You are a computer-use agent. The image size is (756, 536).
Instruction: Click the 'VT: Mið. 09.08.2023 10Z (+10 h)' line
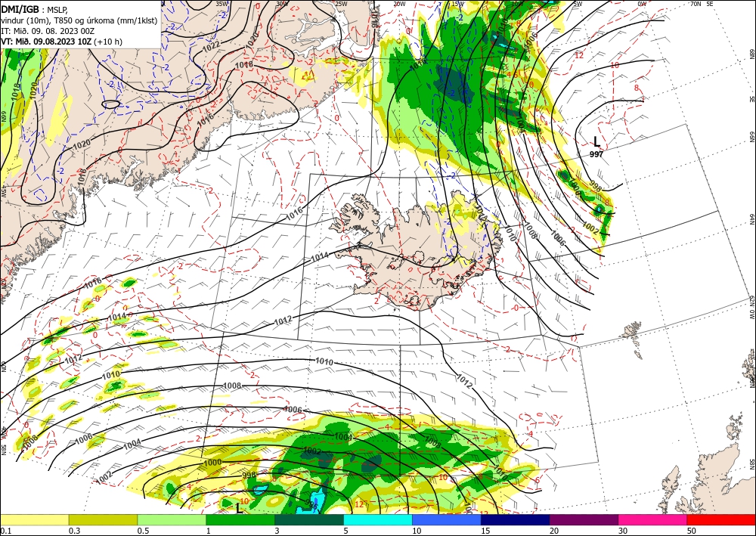coord(62,42)
